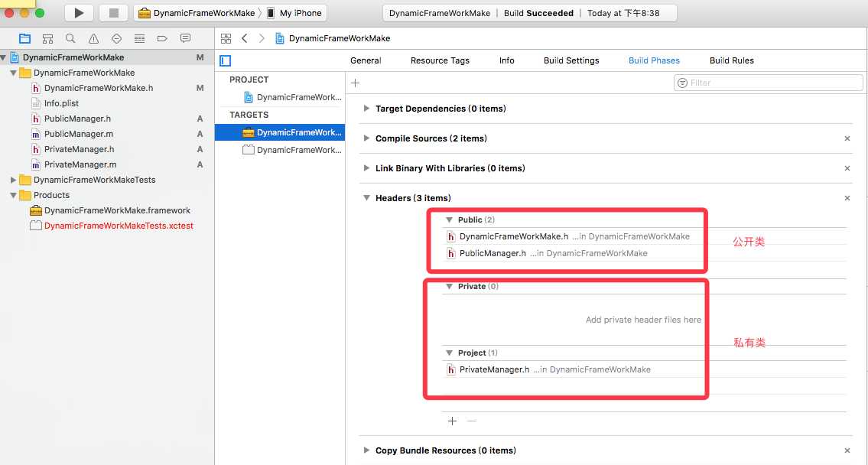This screenshot has height=465, width=868.
Task: Click the build phases Filter field
Action: 769,83
